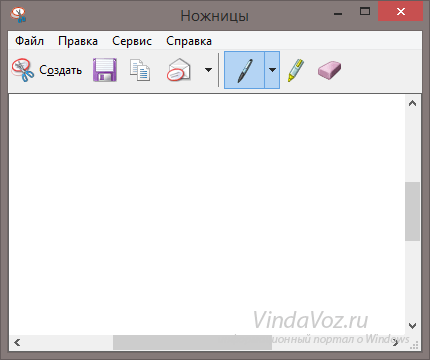Open the Файл menu
The image size is (430, 360).
point(29,41)
